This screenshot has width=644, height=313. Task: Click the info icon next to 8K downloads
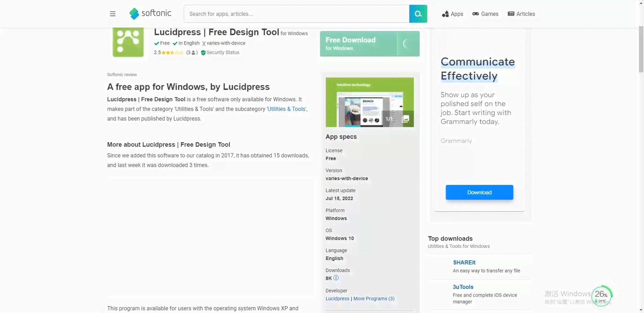tap(336, 278)
